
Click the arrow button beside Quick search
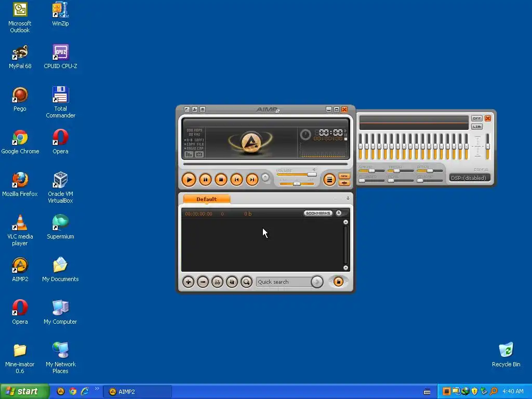(317, 282)
